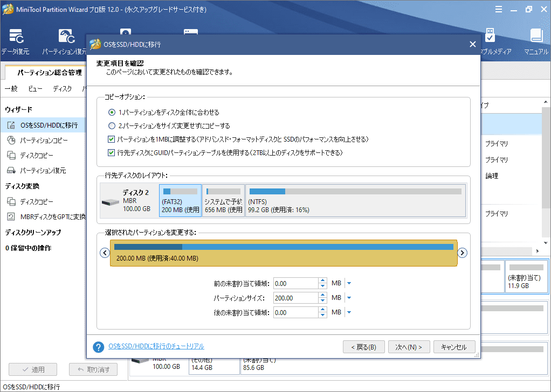Open the hamburger menu in the title bar
551x392 pixels.
pos(499,10)
